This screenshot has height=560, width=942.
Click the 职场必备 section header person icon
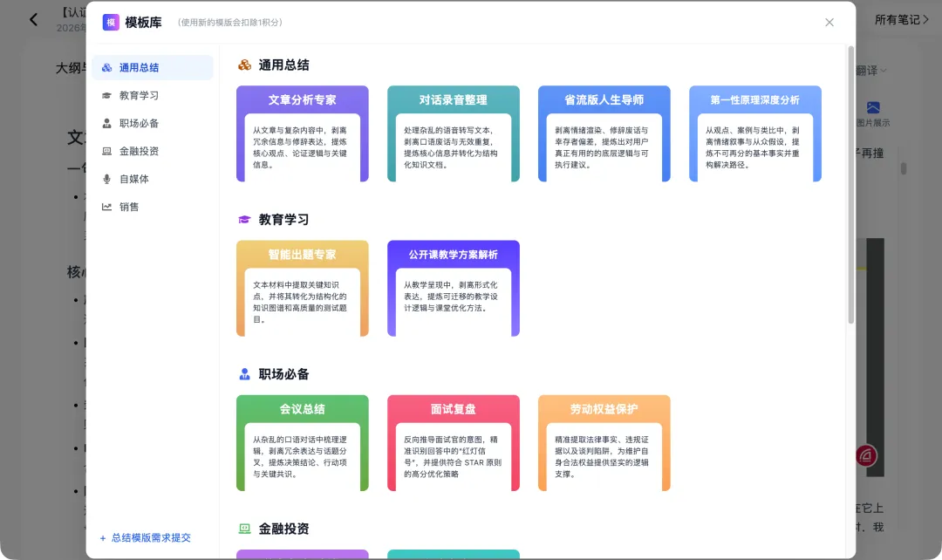(x=245, y=374)
